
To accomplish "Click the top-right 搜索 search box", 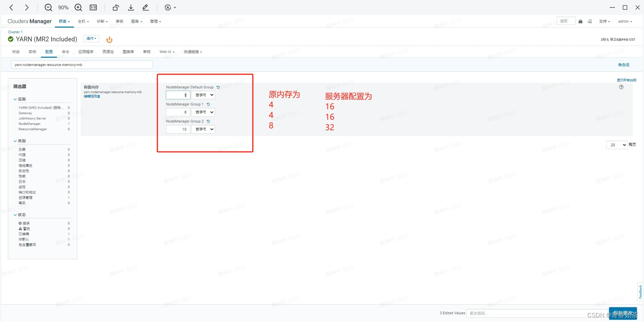I will (566, 21).
